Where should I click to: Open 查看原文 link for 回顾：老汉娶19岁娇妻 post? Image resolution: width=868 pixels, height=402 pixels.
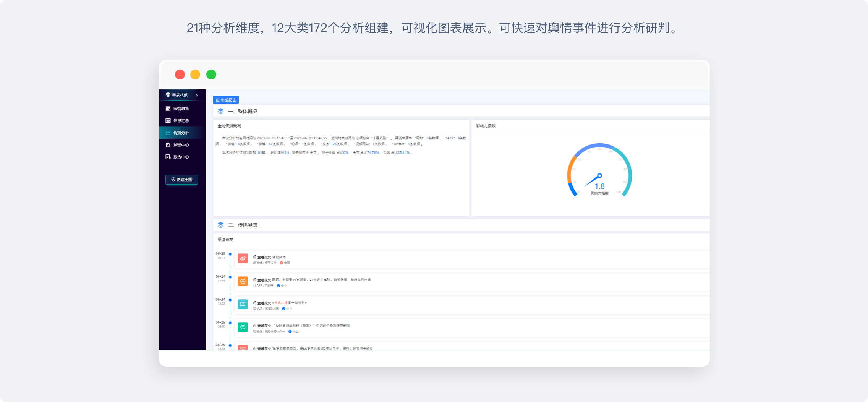(x=262, y=280)
